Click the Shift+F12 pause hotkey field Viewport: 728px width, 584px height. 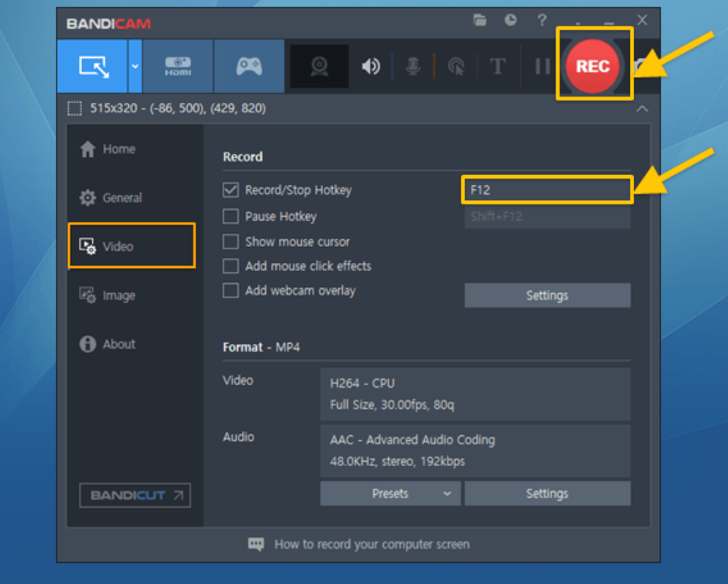(547, 216)
